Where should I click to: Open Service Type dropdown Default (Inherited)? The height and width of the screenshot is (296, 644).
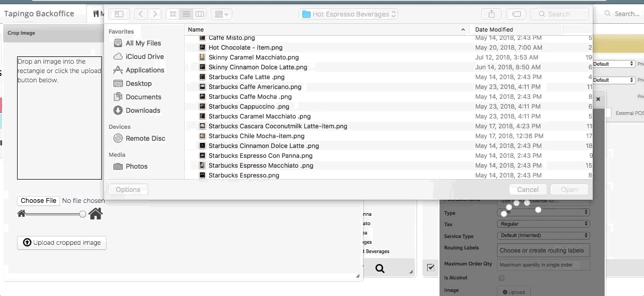(x=544, y=235)
